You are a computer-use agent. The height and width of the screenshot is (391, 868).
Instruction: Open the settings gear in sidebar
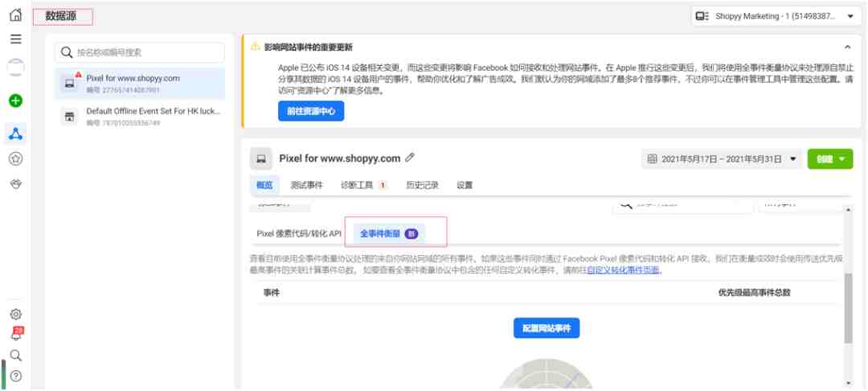point(16,314)
